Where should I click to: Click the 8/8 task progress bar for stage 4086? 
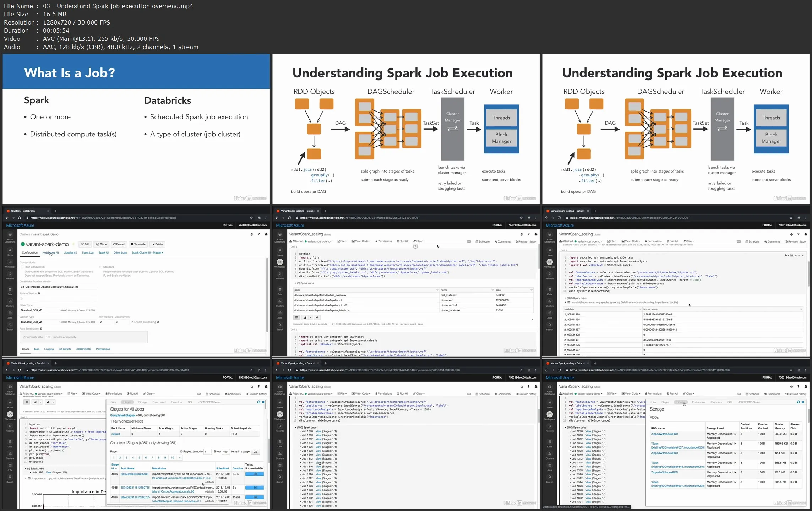click(255, 474)
